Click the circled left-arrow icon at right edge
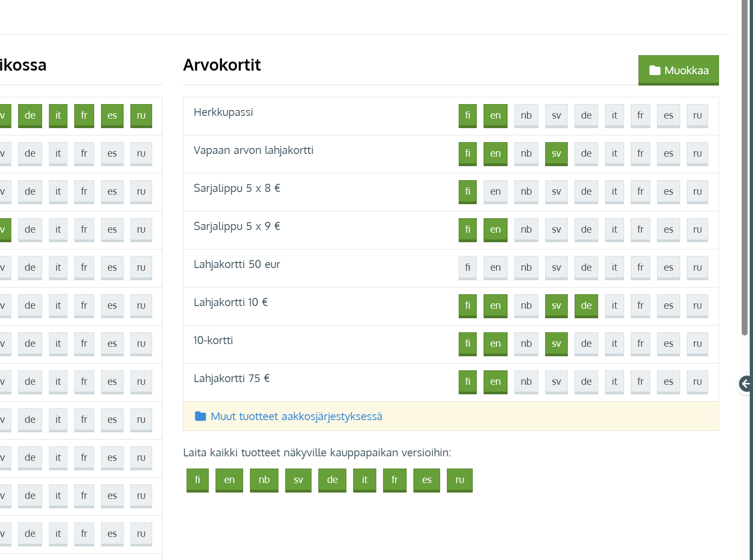Viewport: 753px width, 560px height. point(745,384)
